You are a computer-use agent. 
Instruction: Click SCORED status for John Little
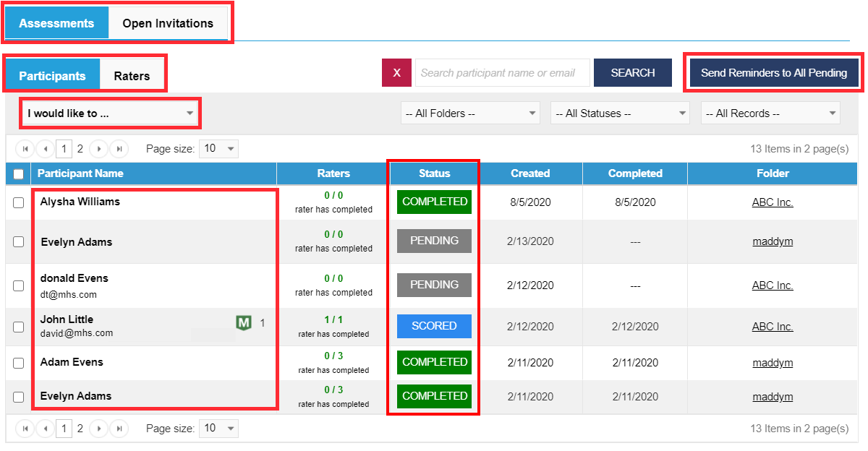click(x=434, y=326)
